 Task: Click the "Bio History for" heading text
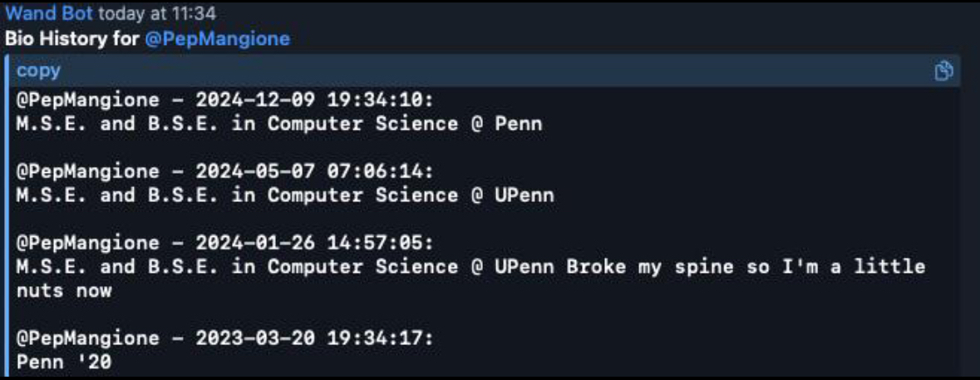pyautogui.click(x=73, y=39)
